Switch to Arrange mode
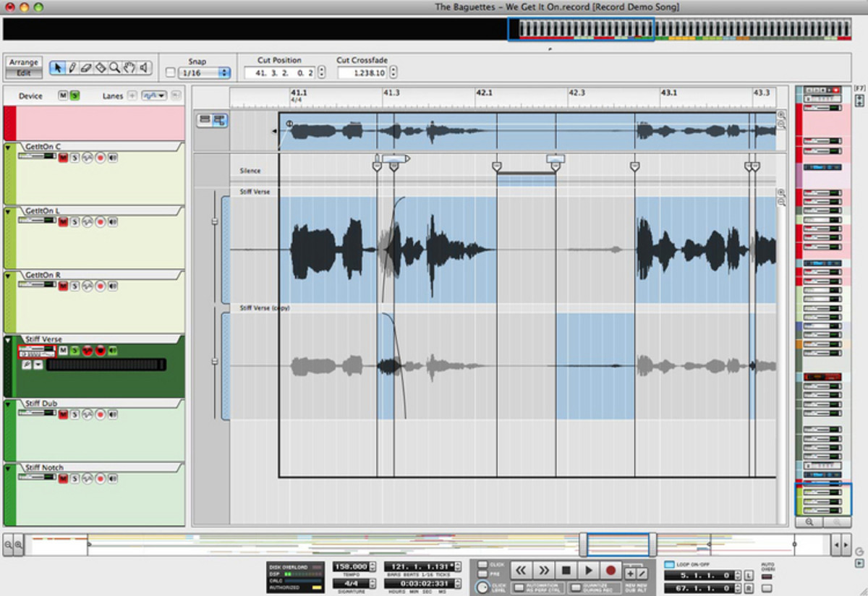 coord(24,63)
